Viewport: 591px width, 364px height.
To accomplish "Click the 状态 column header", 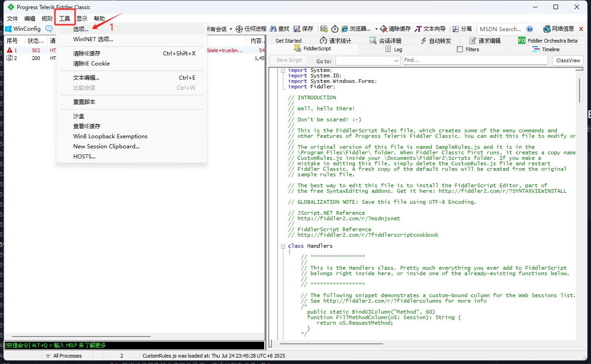I will pyautogui.click(x=36, y=41).
